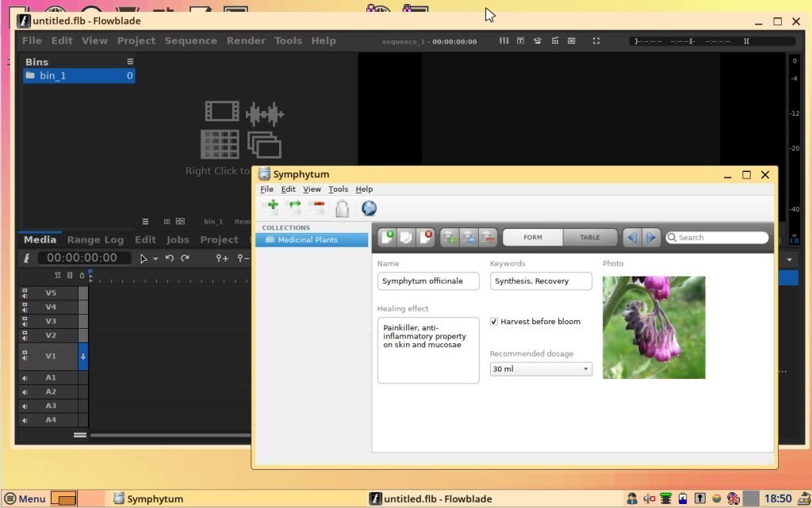Click the timeline ruler tick marks
812x508 pixels.
coord(170,279)
